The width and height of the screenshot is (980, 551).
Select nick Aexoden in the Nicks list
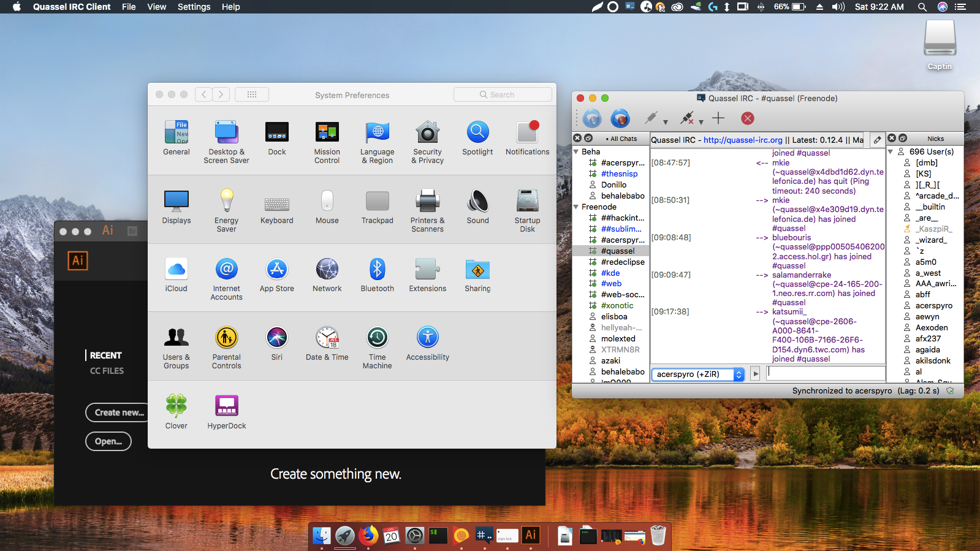coord(932,327)
